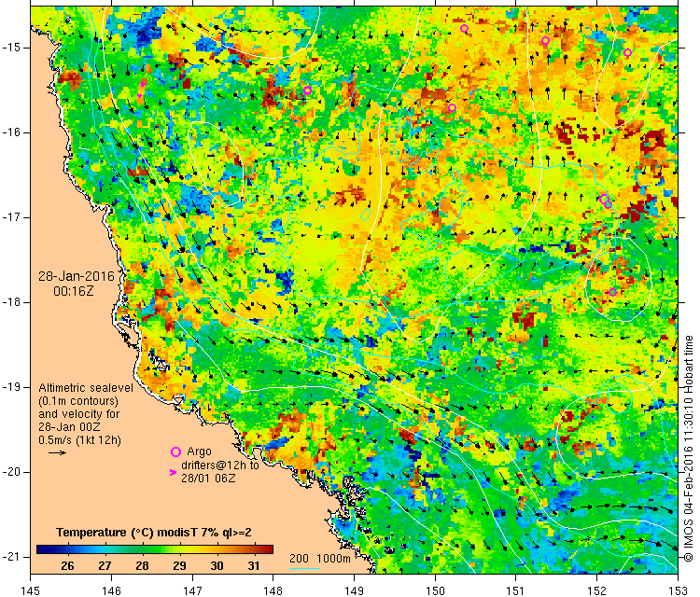
Task: Click the magenta drifter track near 15.5°S 146.4°E
Action: click(x=142, y=90)
